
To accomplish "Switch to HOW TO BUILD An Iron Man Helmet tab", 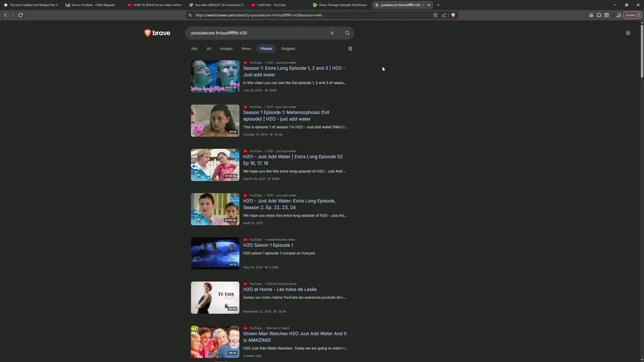I will (x=154, y=5).
